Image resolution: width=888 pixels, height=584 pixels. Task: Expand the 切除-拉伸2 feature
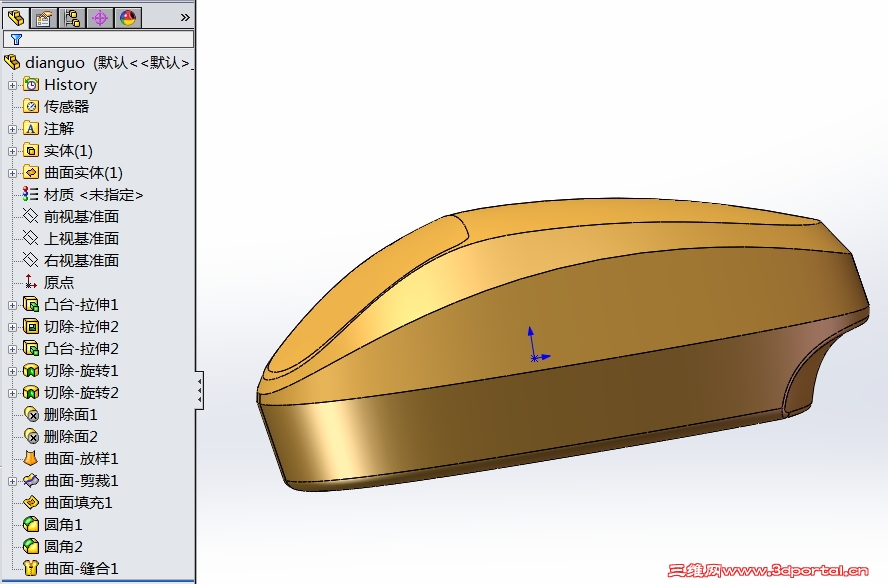(12, 327)
